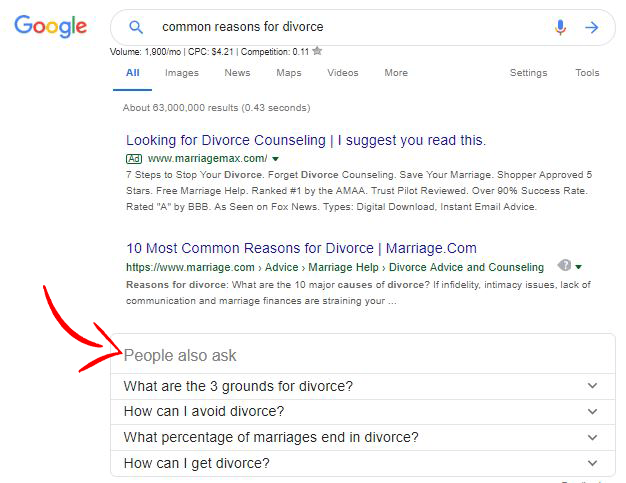
Task: Open 'Looking for Divorce Counseling' ad link
Action: [x=306, y=141]
